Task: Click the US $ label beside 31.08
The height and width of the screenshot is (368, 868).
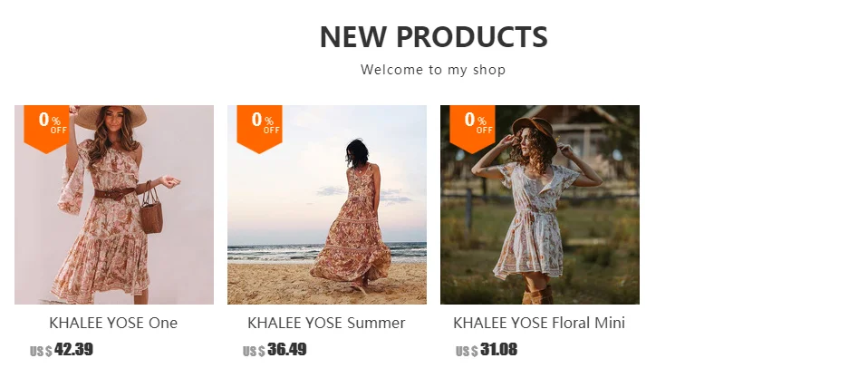Action: click(x=467, y=352)
